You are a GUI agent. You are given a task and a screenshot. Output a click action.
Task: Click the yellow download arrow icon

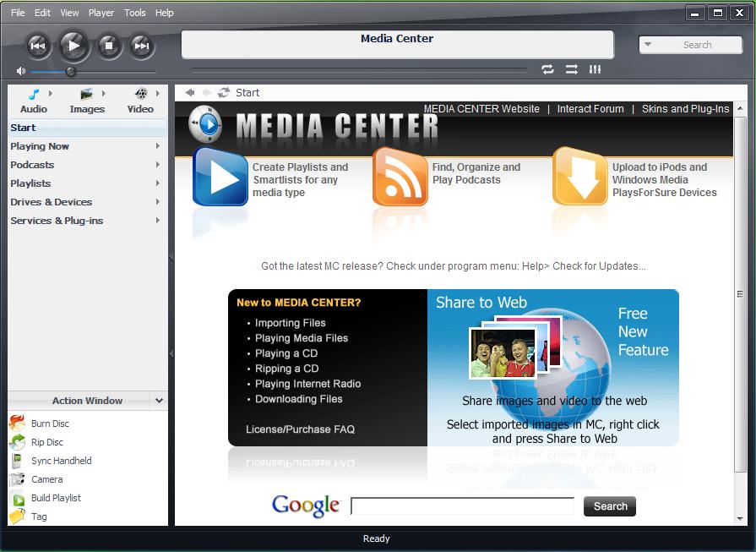click(x=580, y=177)
